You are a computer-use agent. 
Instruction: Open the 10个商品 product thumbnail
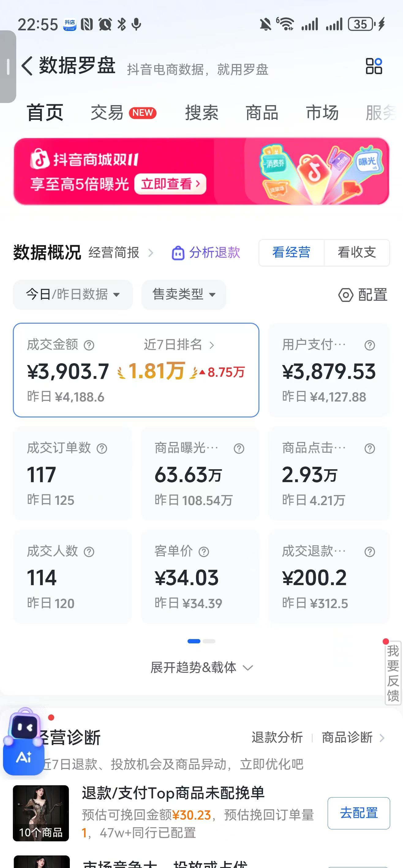41,813
